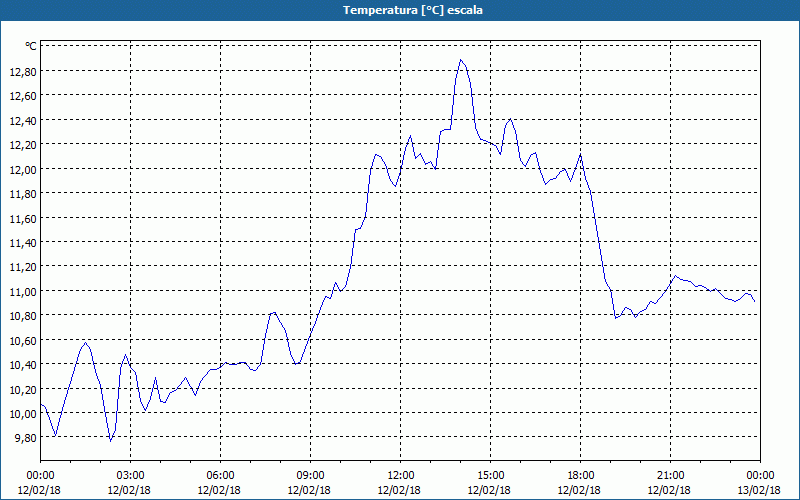Click the 12/02/18 date under 09:00
This screenshot has height=500, width=800.
coord(310,490)
